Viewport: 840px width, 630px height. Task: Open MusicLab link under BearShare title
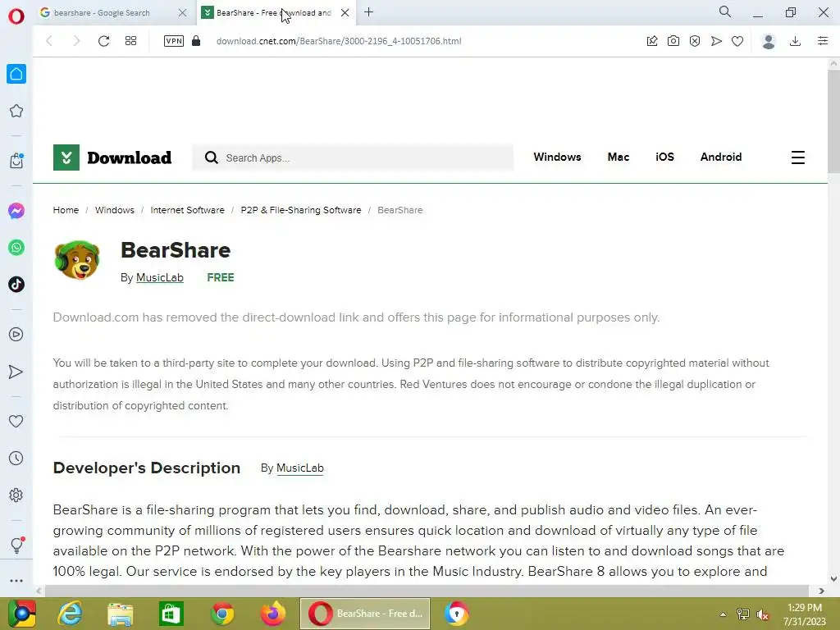(x=160, y=277)
